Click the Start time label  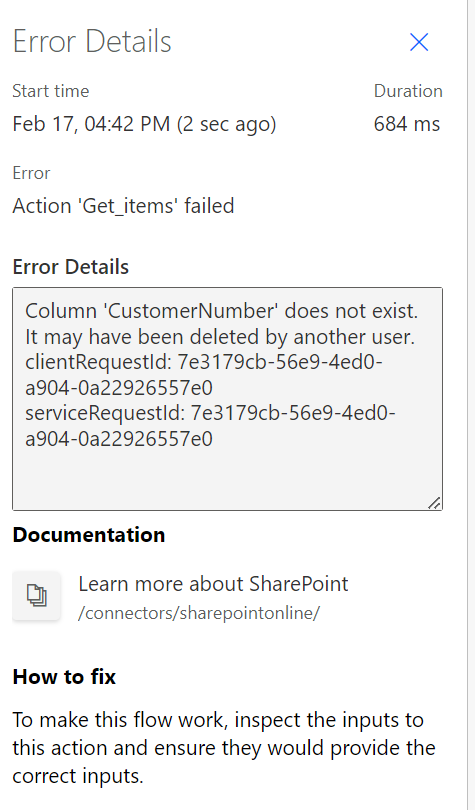[x=51, y=91]
